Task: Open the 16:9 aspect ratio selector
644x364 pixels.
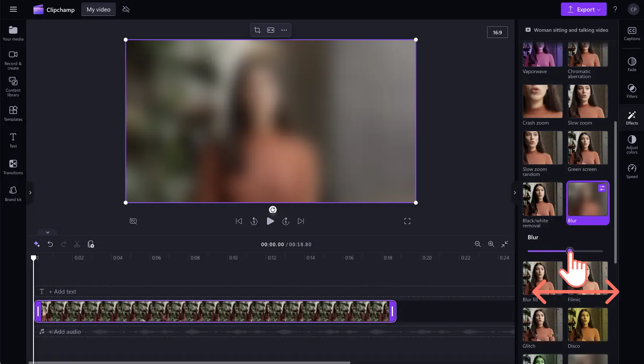Action: point(497,32)
